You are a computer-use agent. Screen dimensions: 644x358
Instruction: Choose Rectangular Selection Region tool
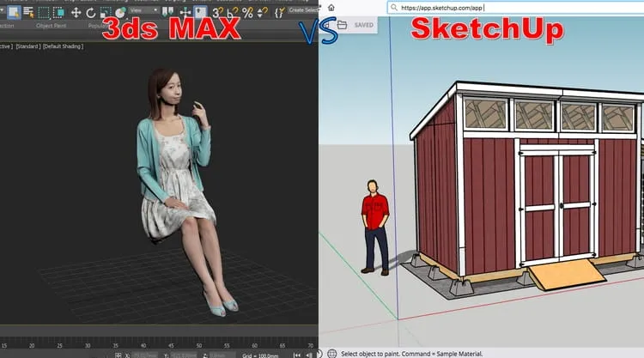[x=44, y=13]
